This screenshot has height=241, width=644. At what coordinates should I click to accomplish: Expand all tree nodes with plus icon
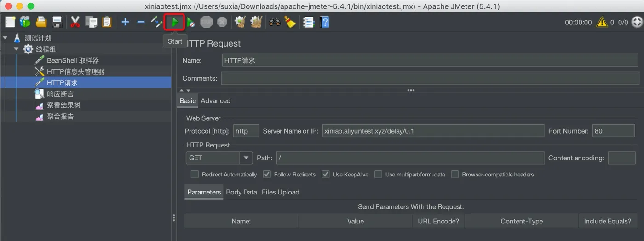coord(125,22)
